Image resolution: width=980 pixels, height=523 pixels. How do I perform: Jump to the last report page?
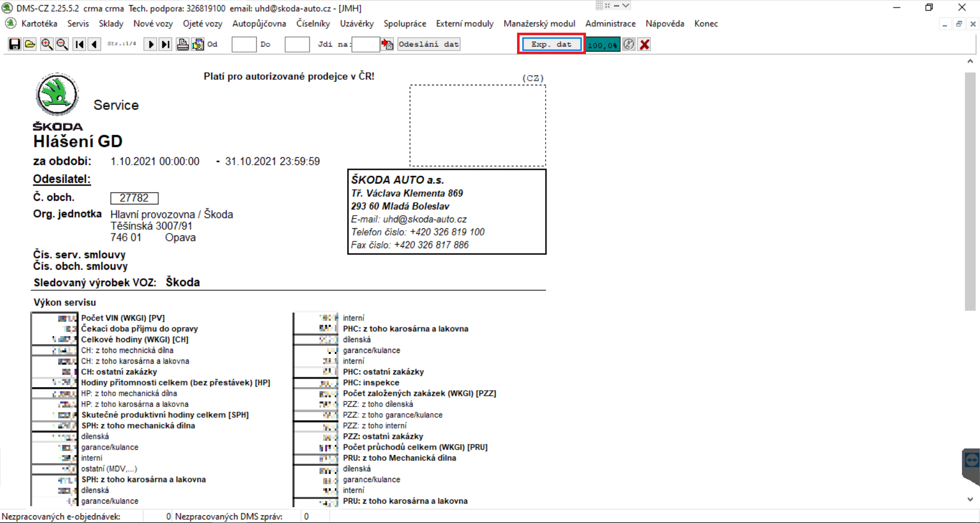[x=165, y=44]
